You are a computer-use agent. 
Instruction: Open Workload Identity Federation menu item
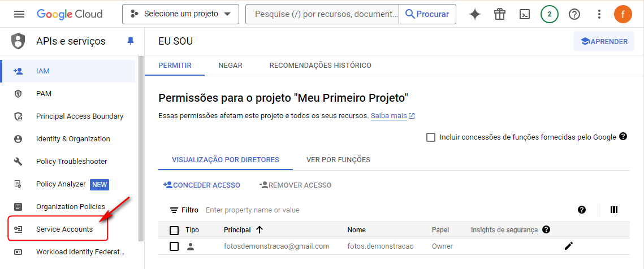[x=68, y=251]
